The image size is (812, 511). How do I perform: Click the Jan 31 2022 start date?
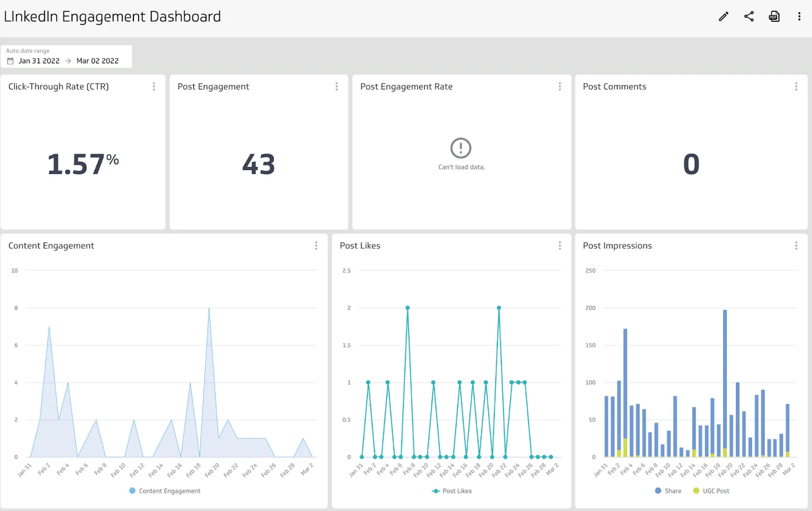coord(39,61)
